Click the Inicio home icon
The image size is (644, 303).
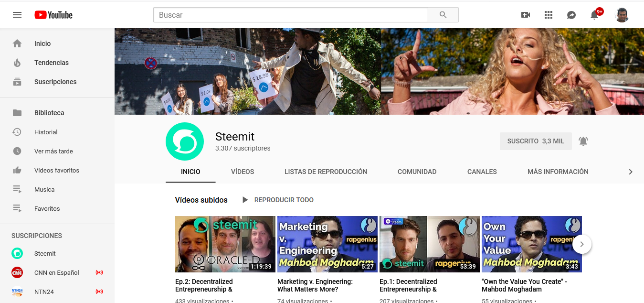point(17,43)
